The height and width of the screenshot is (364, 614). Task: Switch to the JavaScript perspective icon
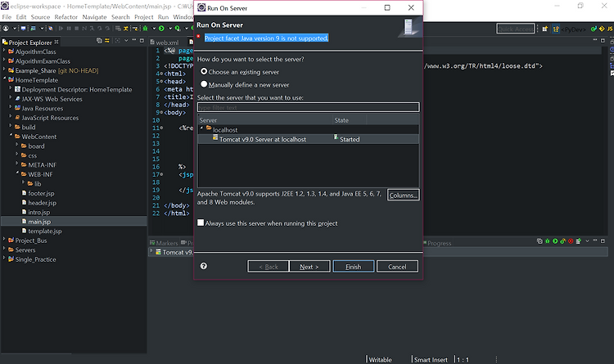(610, 29)
